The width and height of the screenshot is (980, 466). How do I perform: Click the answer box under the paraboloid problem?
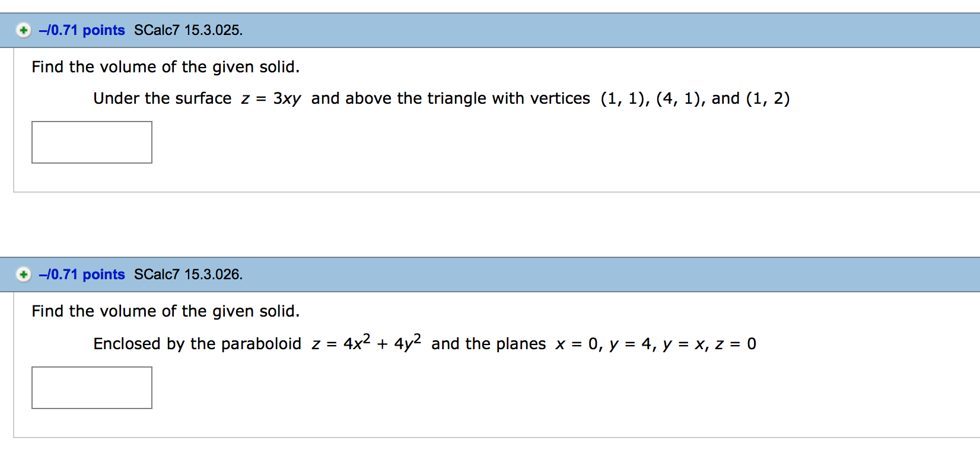[x=91, y=388]
